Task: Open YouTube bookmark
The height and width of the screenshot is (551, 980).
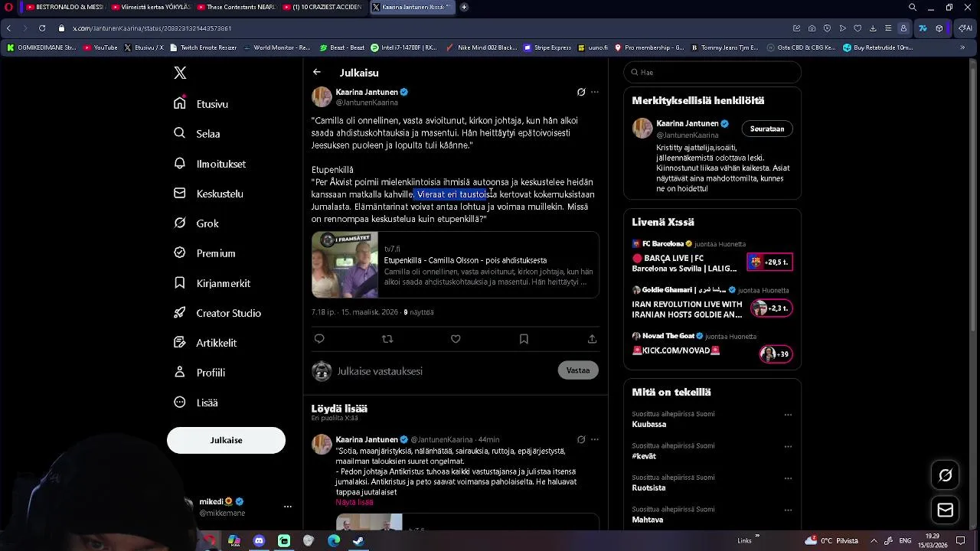Action: point(100,47)
